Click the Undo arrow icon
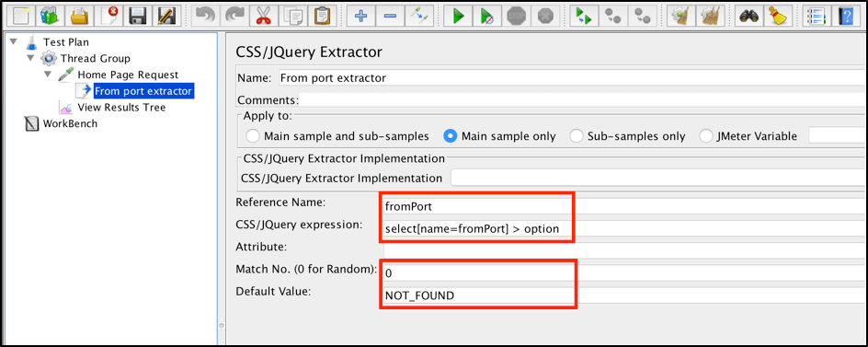This screenshot has height=347, width=868. tap(205, 16)
